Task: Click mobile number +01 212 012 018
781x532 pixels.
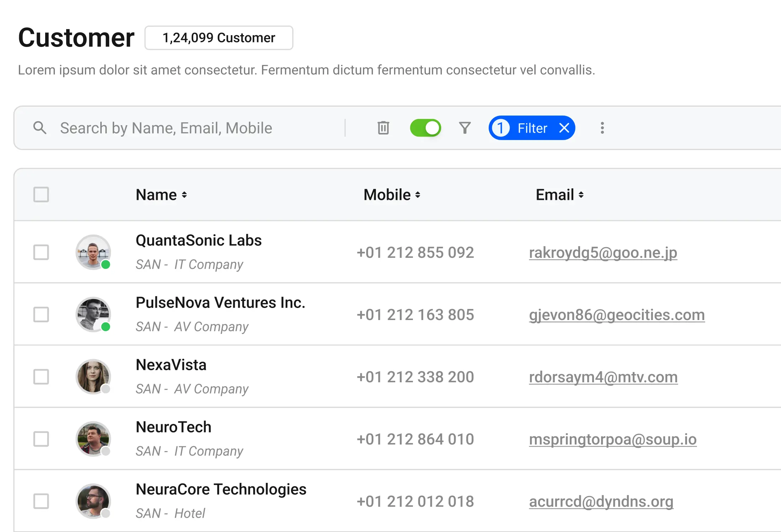Action: tap(415, 501)
